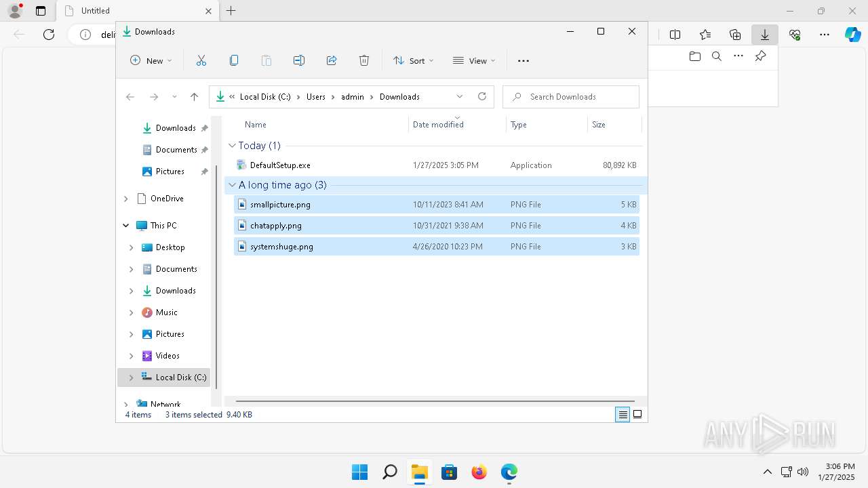Image resolution: width=868 pixels, height=488 pixels.
Task: Open Recent locations dropdown arrow
Action: pyautogui.click(x=174, y=97)
